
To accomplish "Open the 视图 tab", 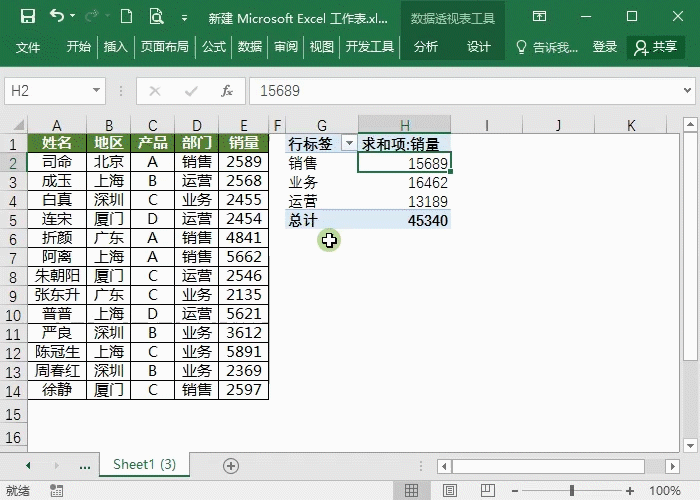I will pos(321,46).
